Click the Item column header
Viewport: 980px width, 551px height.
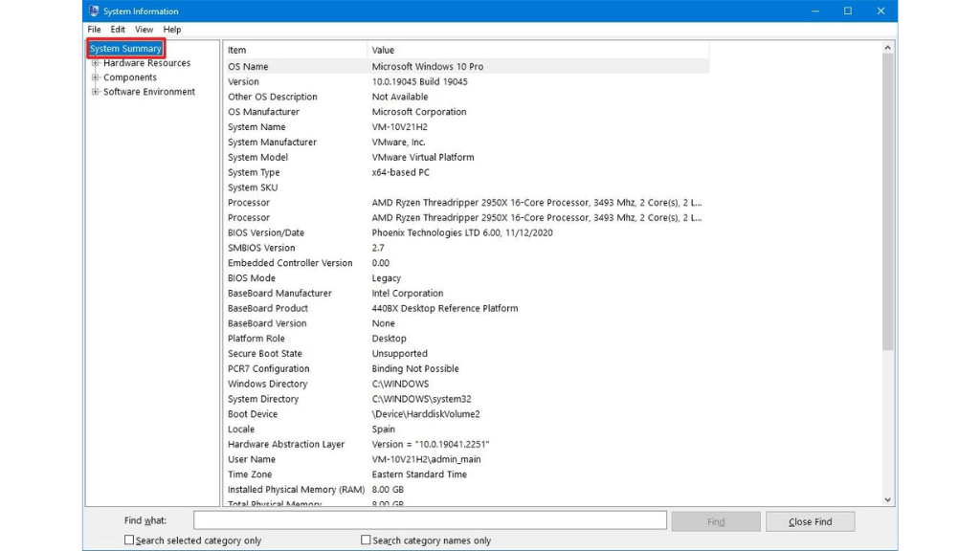pos(295,50)
